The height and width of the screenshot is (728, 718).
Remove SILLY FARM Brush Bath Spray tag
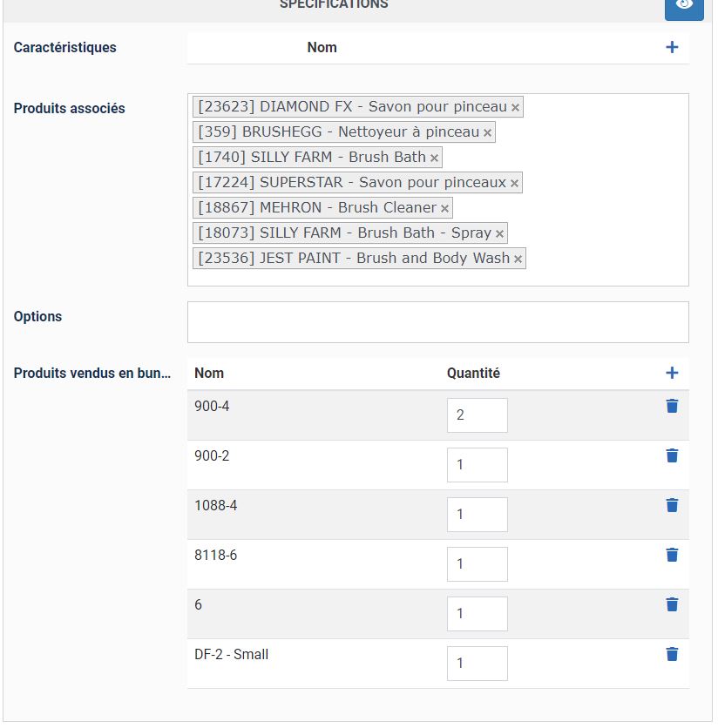pos(499,234)
